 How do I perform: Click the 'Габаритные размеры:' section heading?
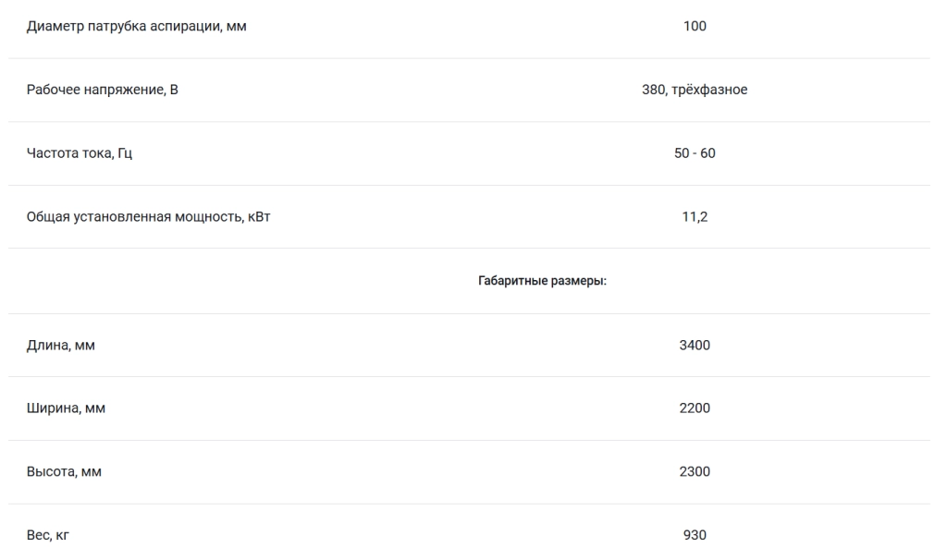pos(542,281)
